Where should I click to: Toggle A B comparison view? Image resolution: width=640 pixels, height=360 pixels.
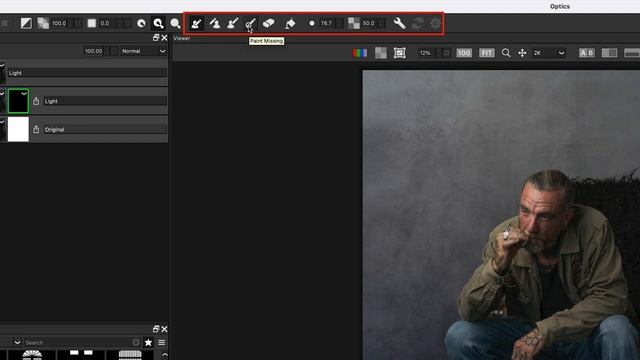tap(587, 53)
